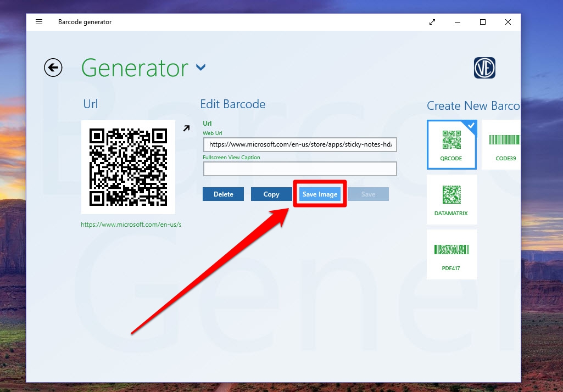Close the Barcode generator window
This screenshot has height=392, width=563.
tap(508, 22)
